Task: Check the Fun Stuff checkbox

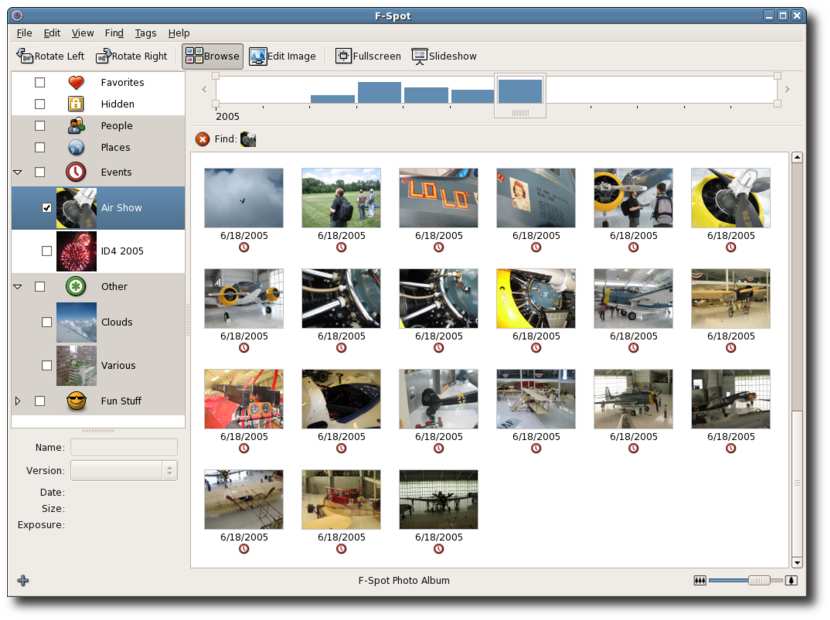Action: 40,401
